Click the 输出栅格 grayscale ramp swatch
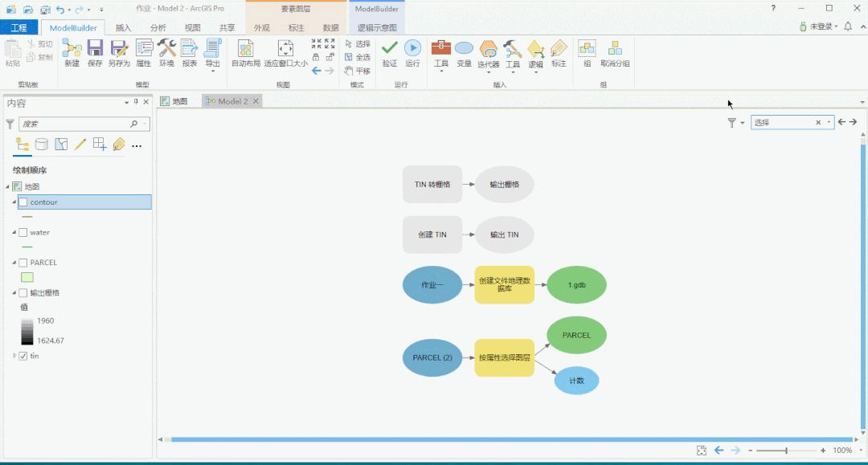Viewport: 868px width, 465px height. (x=27, y=332)
